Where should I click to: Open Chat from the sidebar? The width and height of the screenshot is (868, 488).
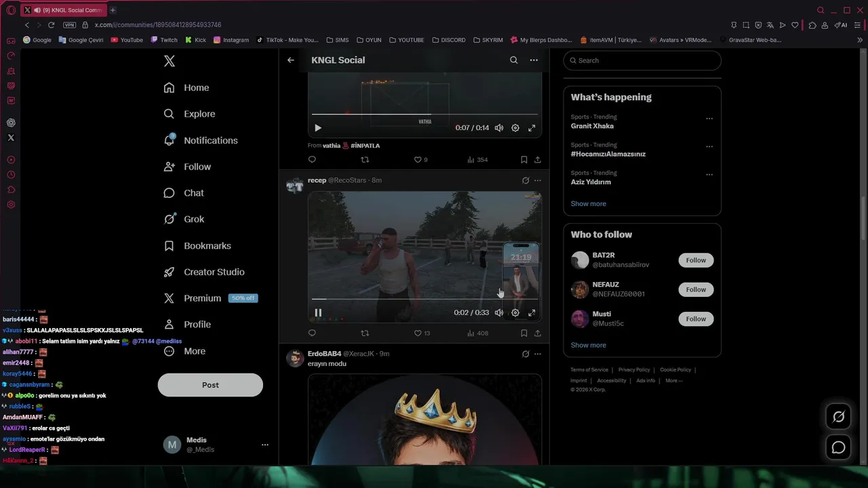point(184,193)
